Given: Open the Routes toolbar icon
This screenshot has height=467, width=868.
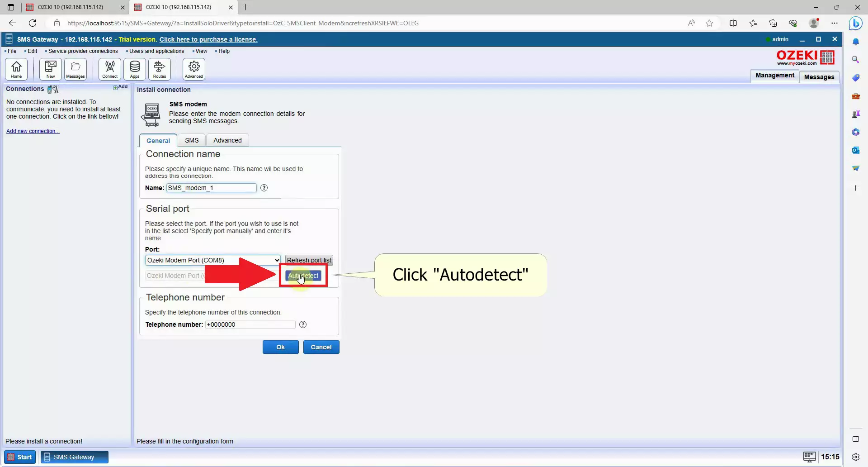Looking at the screenshot, I should [x=160, y=69].
